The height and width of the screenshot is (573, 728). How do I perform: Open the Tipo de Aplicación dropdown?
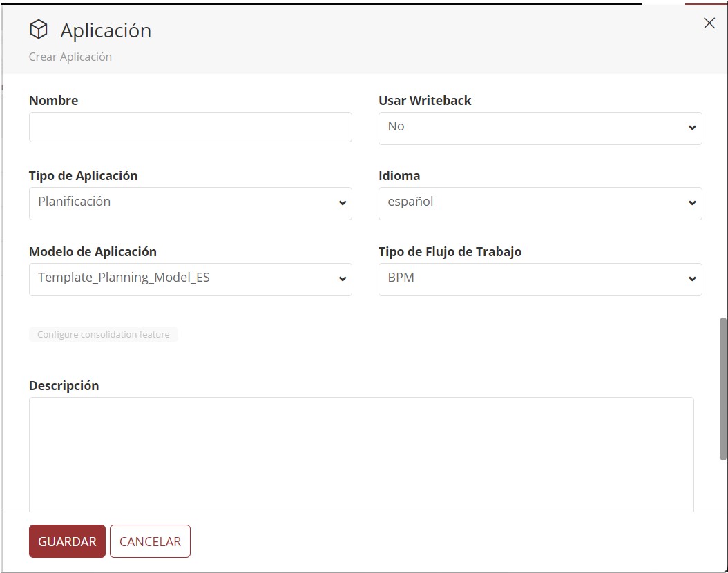click(191, 204)
